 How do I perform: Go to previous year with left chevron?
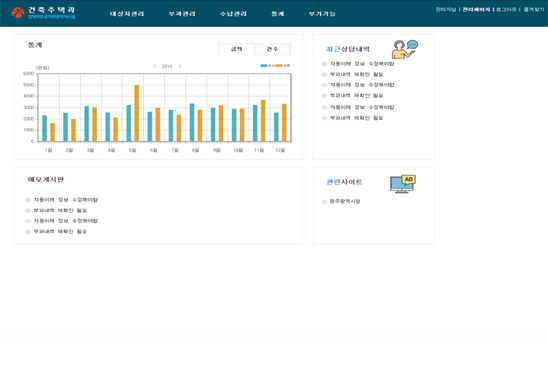pyautogui.click(x=155, y=66)
